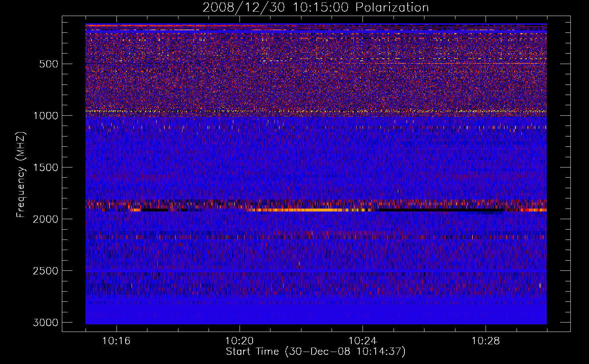589x364 pixels.
Task: Click the solid blue area at the spectrogram bottom
Action: tap(316, 313)
